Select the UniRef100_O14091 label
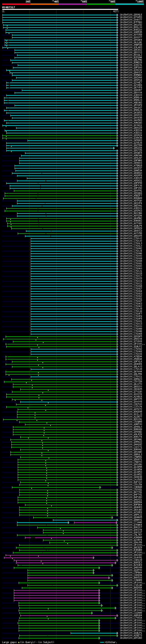Image resolution: width=146 pixels, height=644 pixels. pyautogui.click(x=131, y=557)
